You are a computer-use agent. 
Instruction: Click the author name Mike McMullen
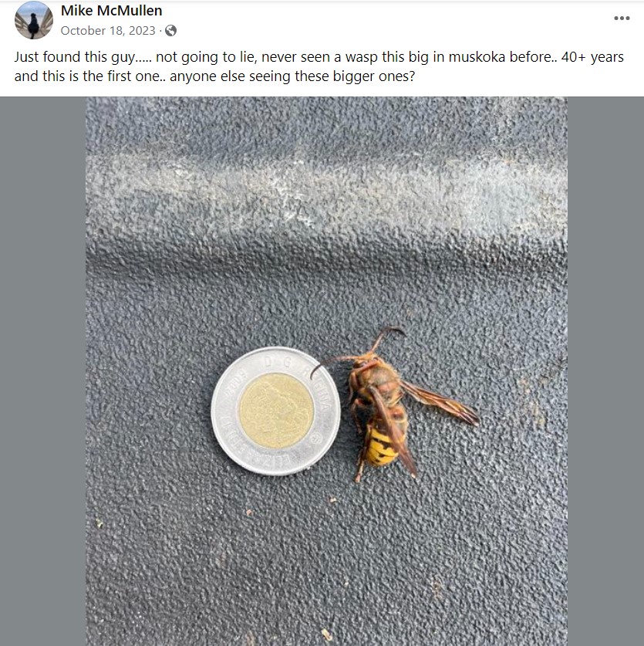[x=111, y=11]
